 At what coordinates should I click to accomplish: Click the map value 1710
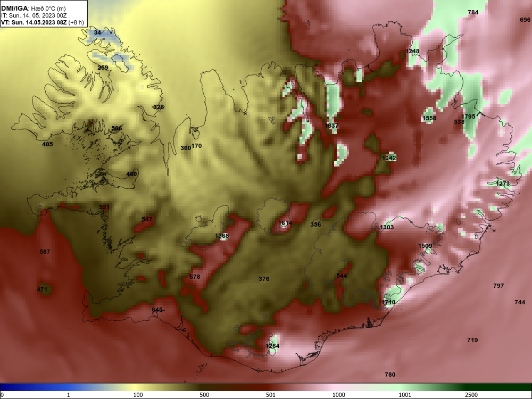click(x=388, y=302)
